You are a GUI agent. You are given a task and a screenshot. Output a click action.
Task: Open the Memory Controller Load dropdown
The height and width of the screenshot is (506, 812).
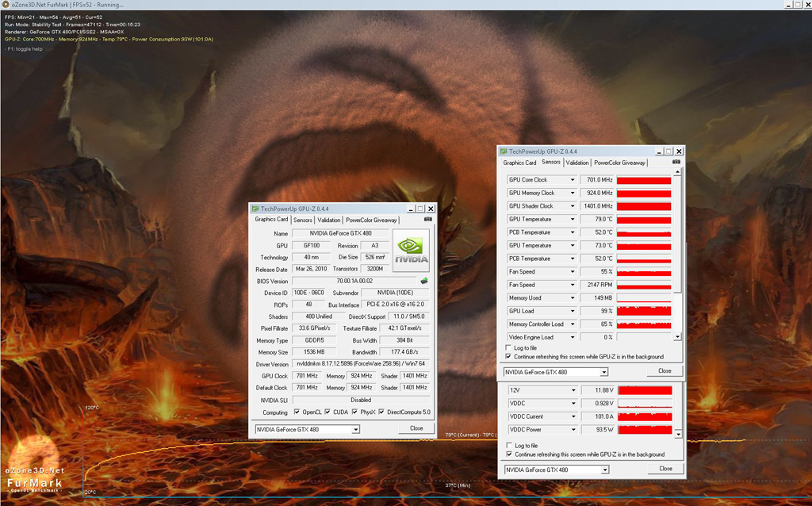(573, 324)
